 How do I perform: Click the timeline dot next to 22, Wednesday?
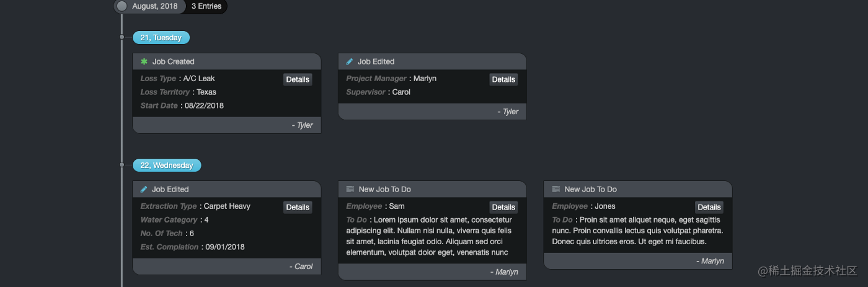click(122, 166)
